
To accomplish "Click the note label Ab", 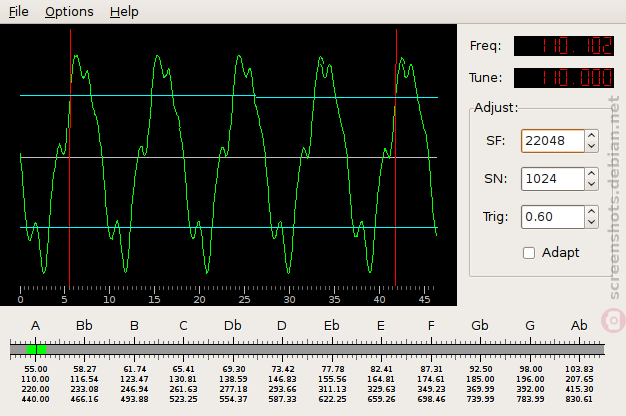I will pos(579,326).
